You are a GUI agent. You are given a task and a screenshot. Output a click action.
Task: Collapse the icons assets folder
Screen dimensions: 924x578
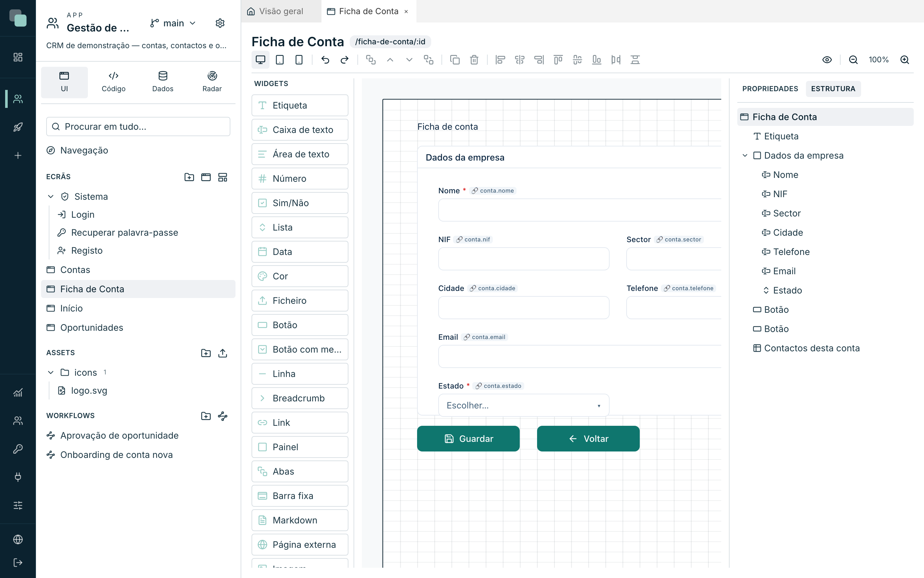pyautogui.click(x=51, y=372)
